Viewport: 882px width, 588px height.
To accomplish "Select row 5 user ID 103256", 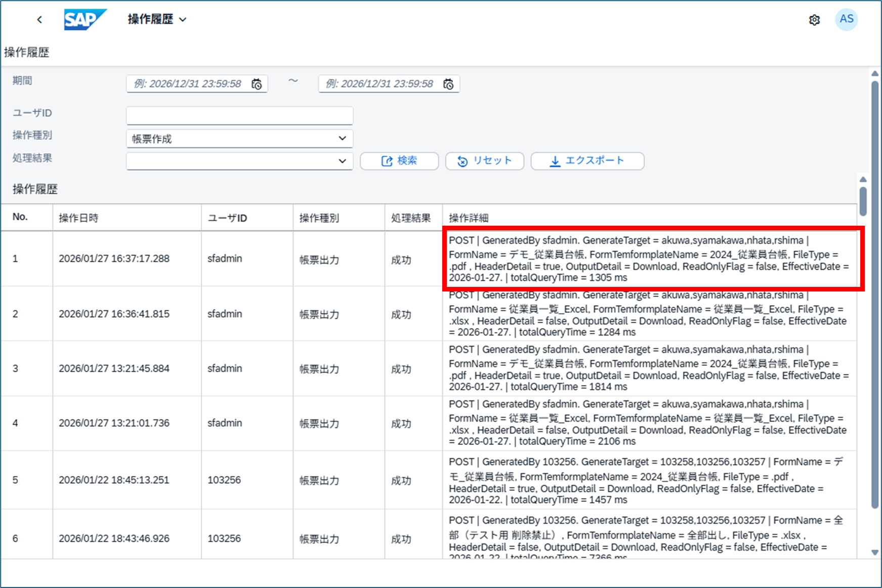I will pos(224,480).
